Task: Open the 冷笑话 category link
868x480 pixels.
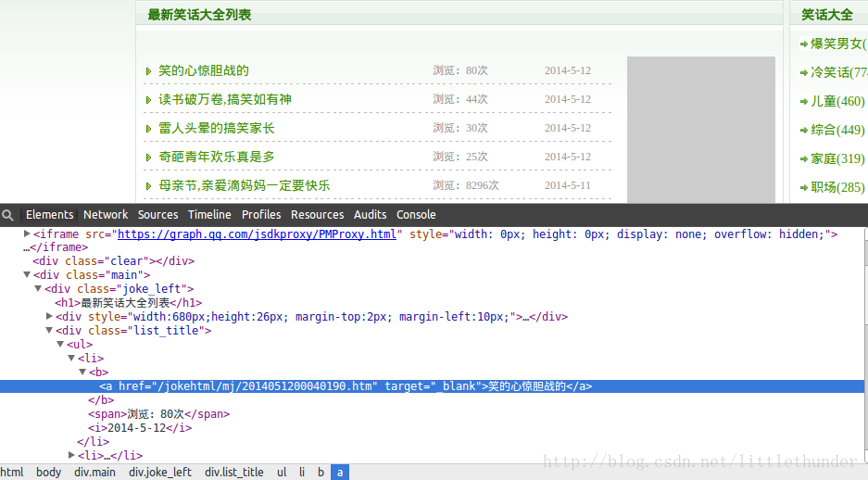Action: tap(838, 72)
